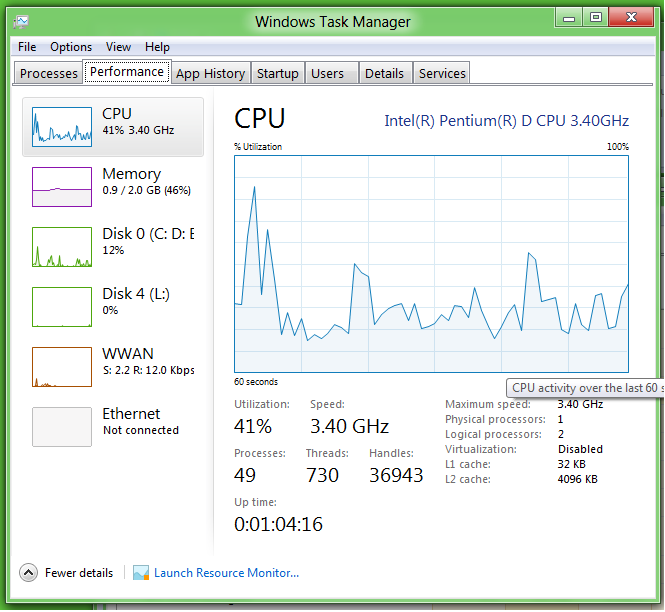Image resolution: width=665 pixels, height=612 pixels.
Task: Click the Resource Monitor icon
Action: 141,573
